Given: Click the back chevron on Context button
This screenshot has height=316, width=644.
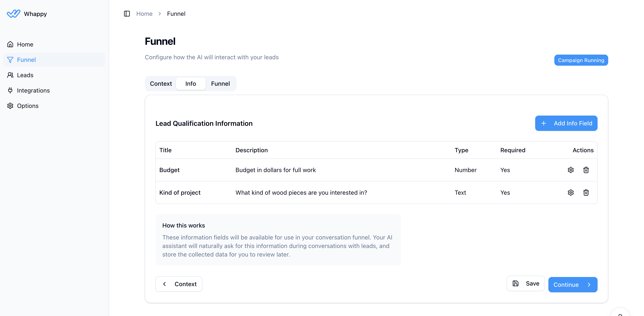Looking at the screenshot, I should (x=164, y=284).
